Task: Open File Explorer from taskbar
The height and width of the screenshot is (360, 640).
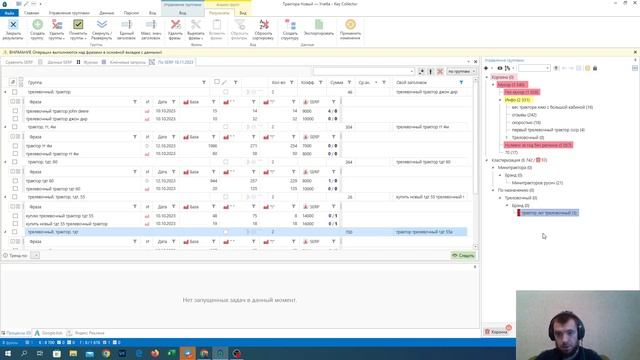Action: click(73, 353)
